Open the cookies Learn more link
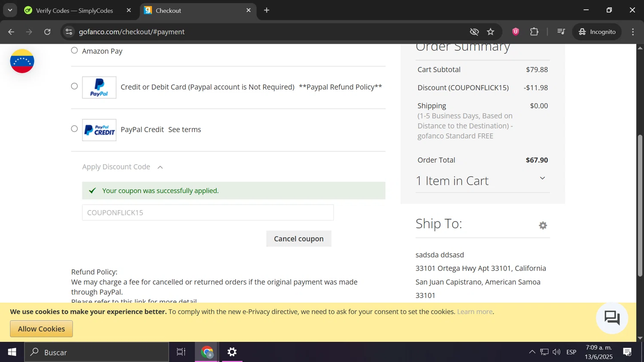The image size is (644, 362). click(475, 312)
